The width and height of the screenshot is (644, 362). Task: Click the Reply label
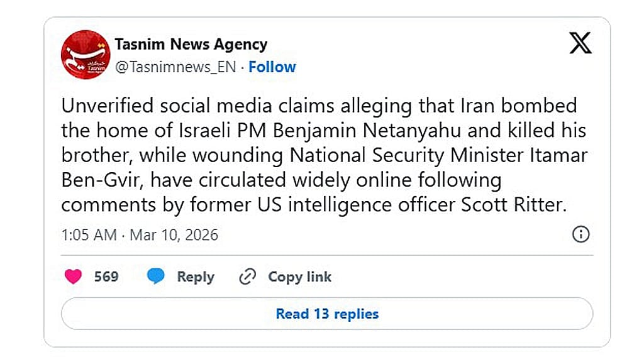tap(196, 277)
